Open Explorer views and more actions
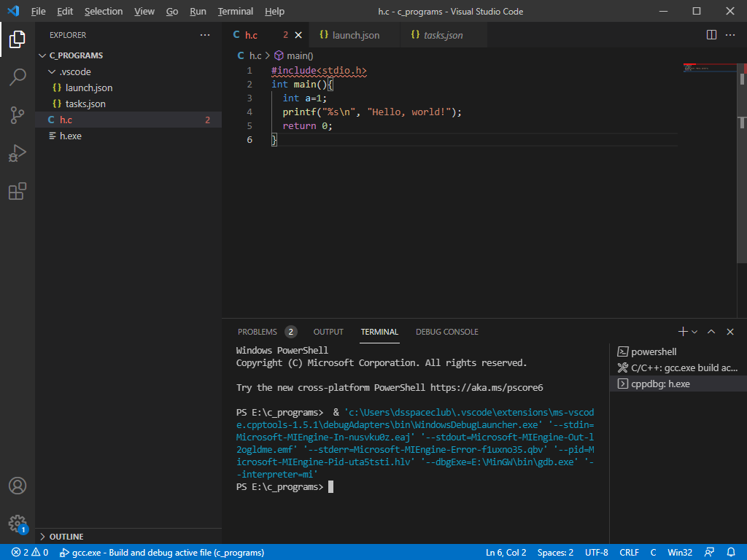The width and height of the screenshot is (747, 560). (205, 35)
